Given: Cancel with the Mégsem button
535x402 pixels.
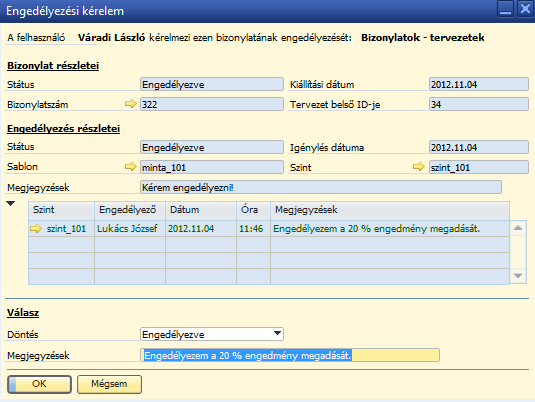Looking at the screenshot, I should click(109, 384).
